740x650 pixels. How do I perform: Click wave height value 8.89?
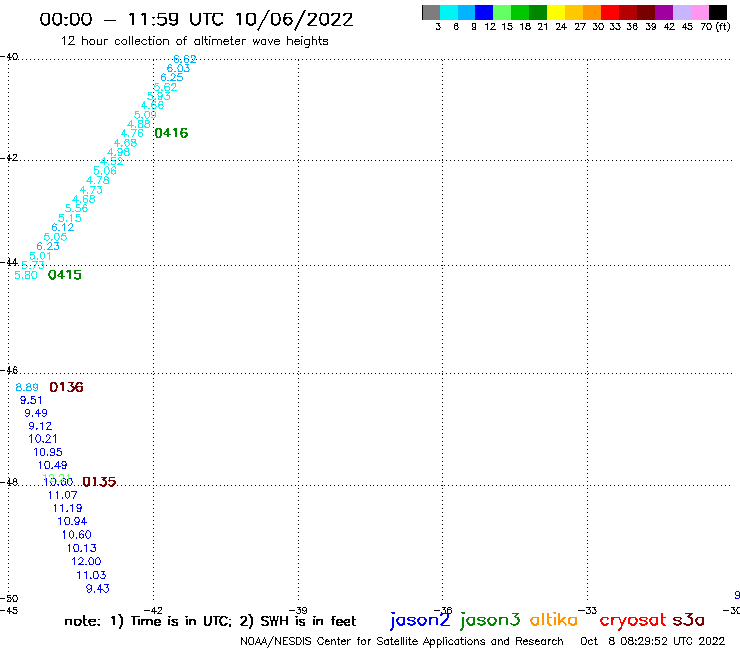pos(27,388)
